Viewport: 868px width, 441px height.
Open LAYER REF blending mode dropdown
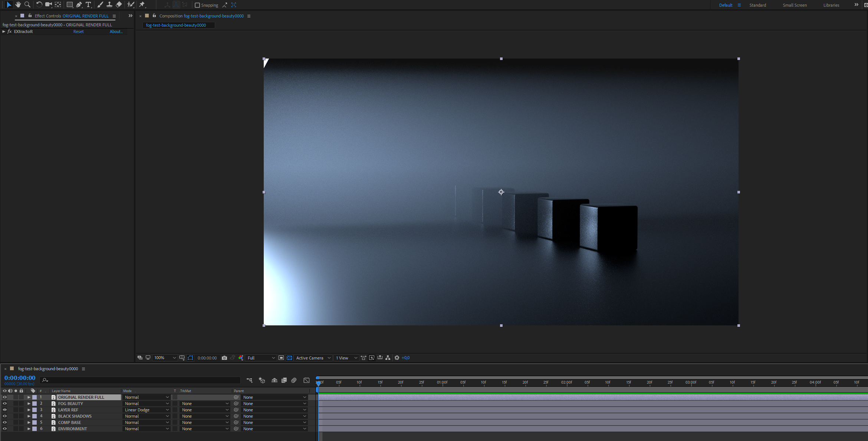pos(147,410)
